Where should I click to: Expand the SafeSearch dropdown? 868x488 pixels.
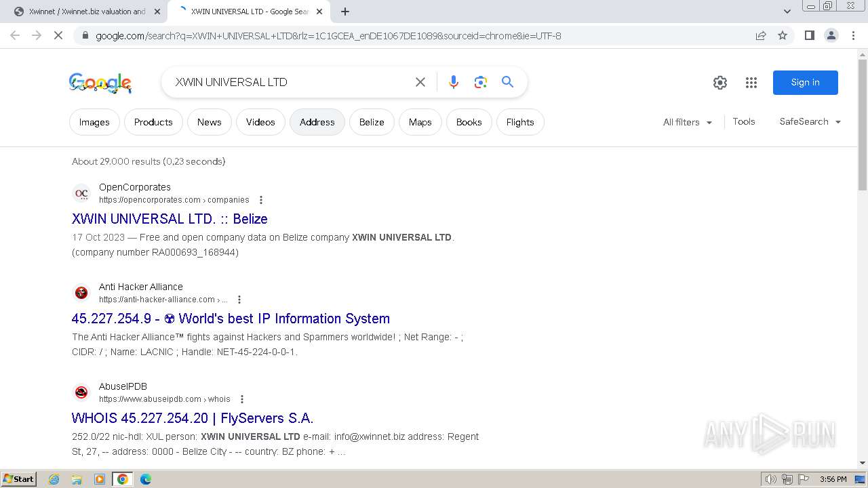[x=810, y=121]
